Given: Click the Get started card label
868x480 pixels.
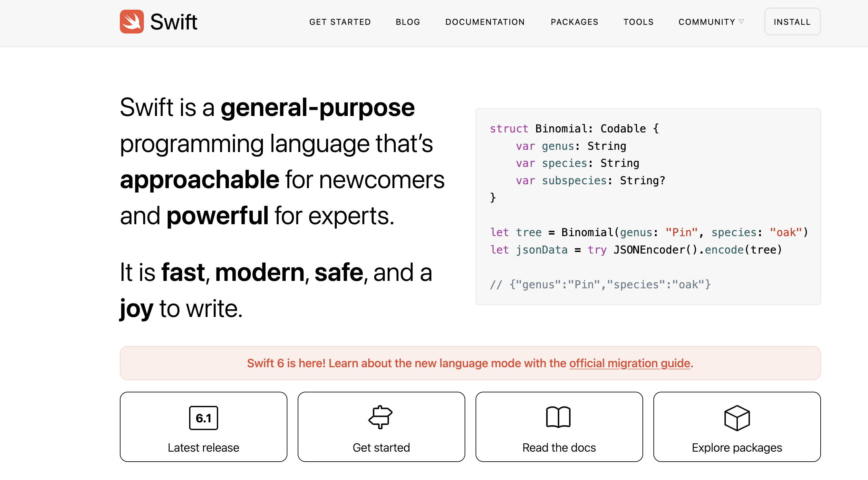Looking at the screenshot, I should [381, 447].
